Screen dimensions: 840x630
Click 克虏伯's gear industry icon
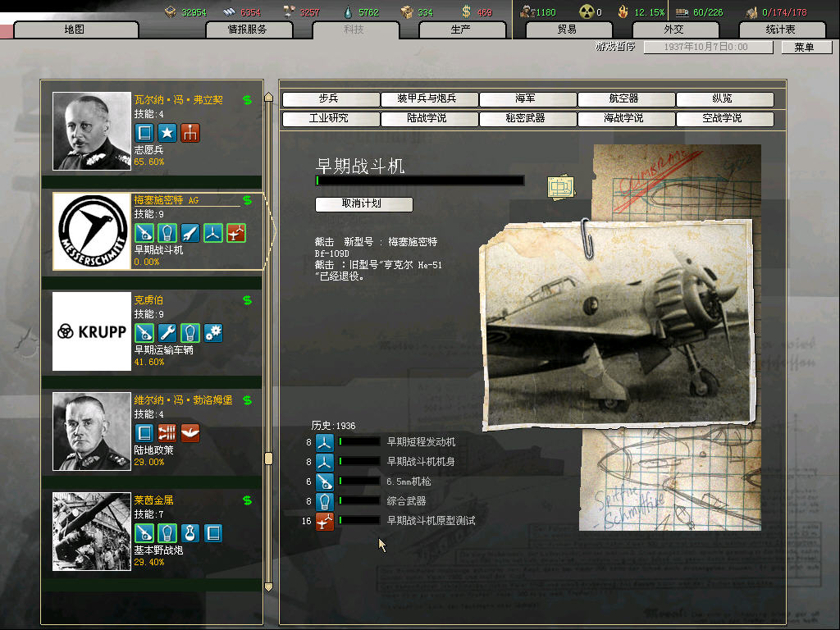point(213,333)
